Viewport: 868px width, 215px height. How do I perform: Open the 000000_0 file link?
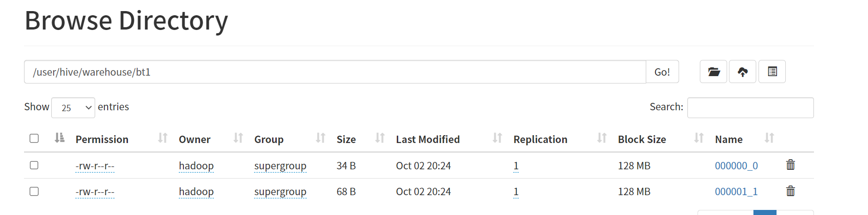click(x=736, y=166)
